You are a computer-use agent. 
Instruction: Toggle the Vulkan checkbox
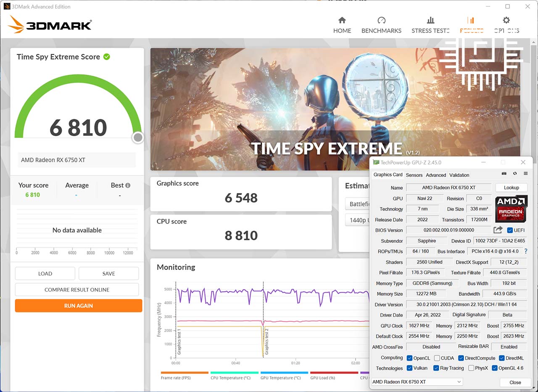click(409, 368)
